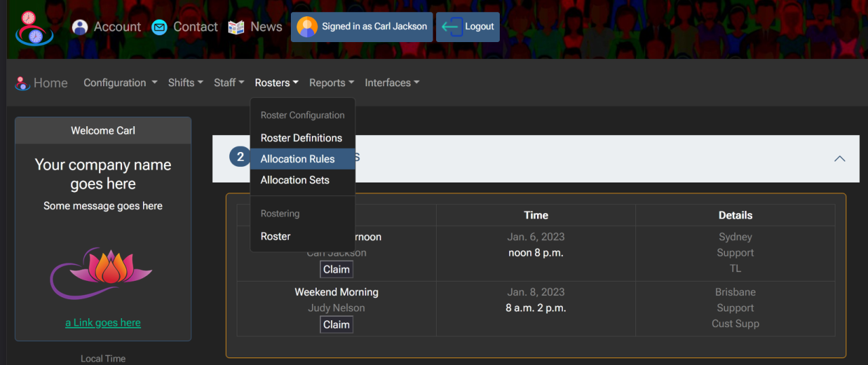Expand the Reports dropdown
Screen dimensions: 868x365
331,83
